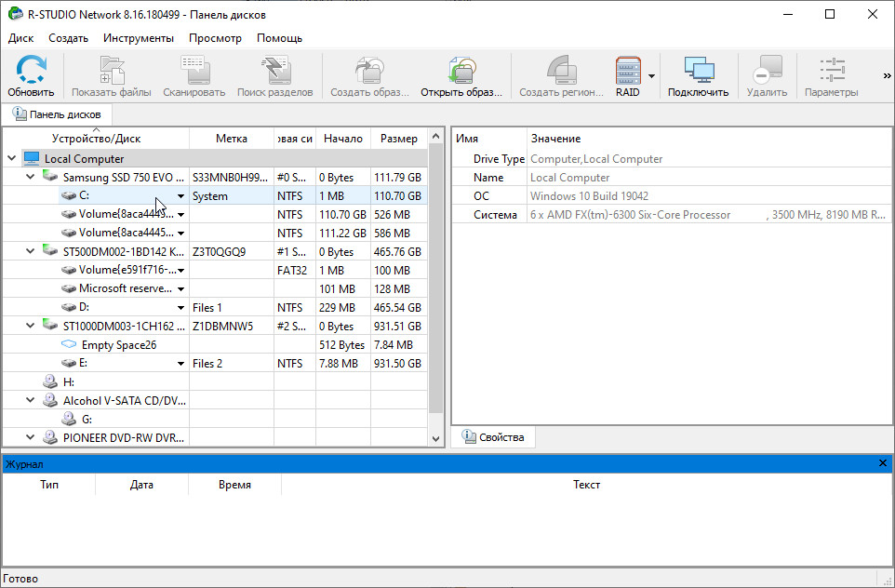Click the Подключить network connect icon
Viewport: 895px width, 588px height.
(x=698, y=71)
